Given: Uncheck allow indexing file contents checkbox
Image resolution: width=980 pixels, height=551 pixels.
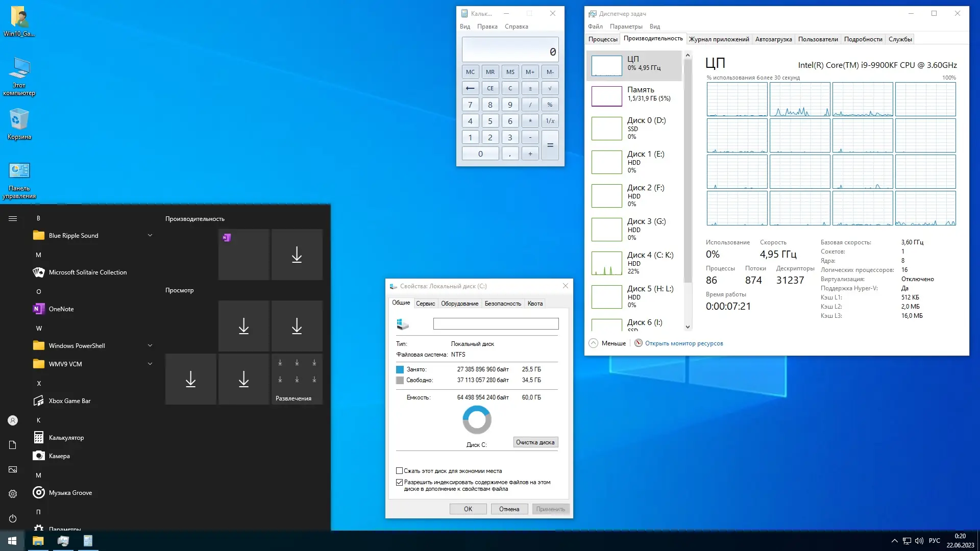Looking at the screenshot, I should coord(400,482).
